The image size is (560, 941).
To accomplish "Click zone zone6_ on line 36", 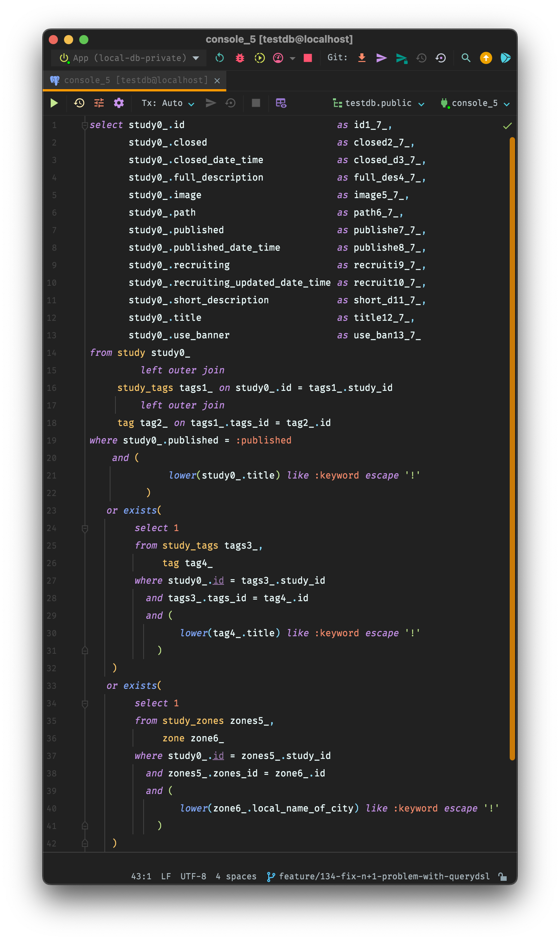I will [193, 738].
